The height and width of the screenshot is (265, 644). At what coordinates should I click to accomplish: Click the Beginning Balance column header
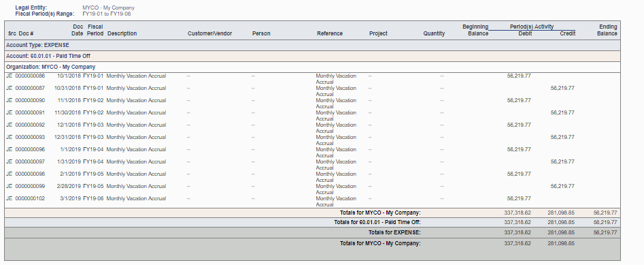tap(475, 30)
